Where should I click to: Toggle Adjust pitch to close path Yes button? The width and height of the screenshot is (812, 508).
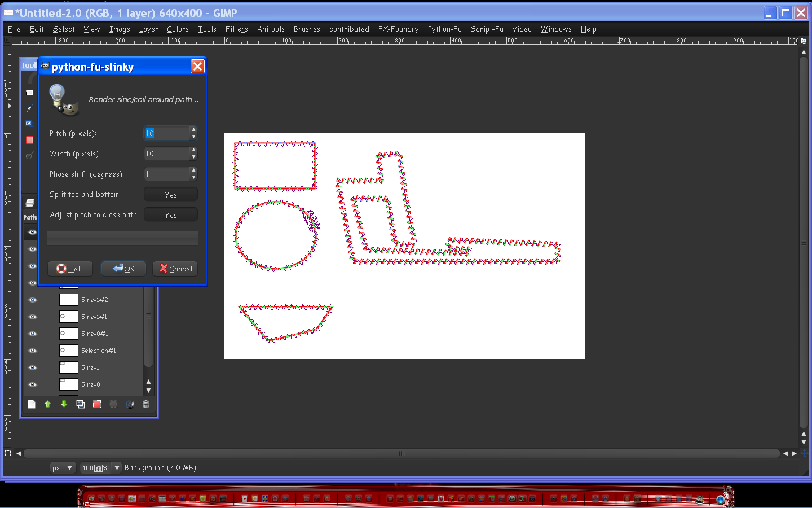click(x=171, y=215)
